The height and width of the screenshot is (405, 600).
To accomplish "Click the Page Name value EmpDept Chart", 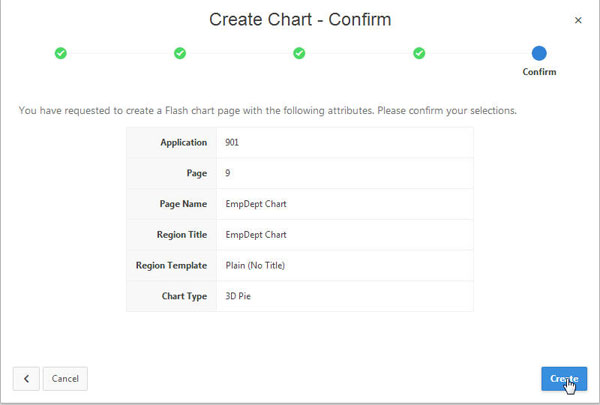I will pyautogui.click(x=256, y=204).
